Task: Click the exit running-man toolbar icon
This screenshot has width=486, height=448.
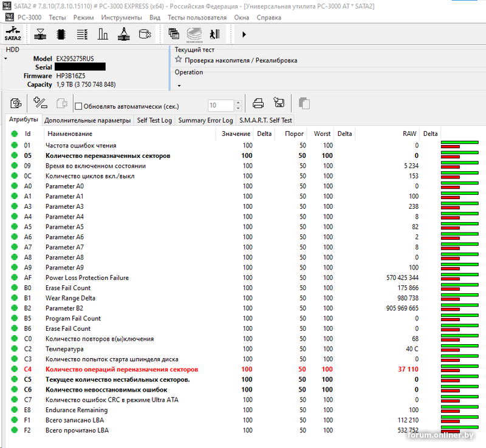Action: coord(214,34)
